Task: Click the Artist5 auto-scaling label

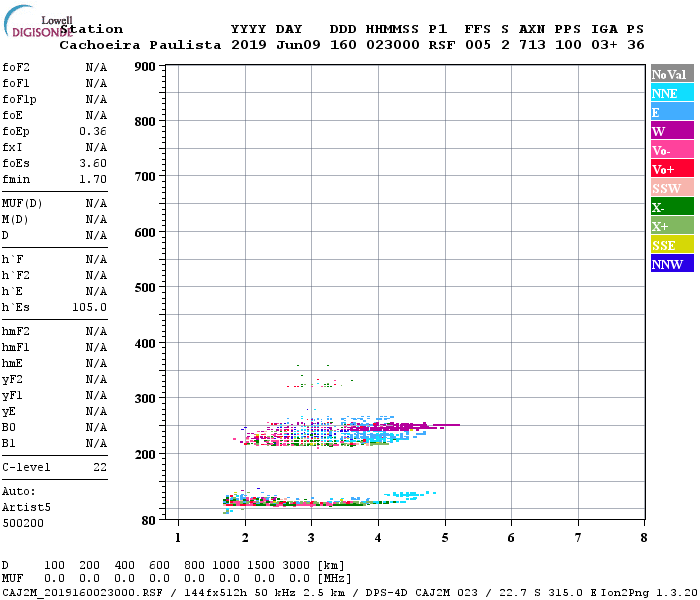Action: point(26,508)
